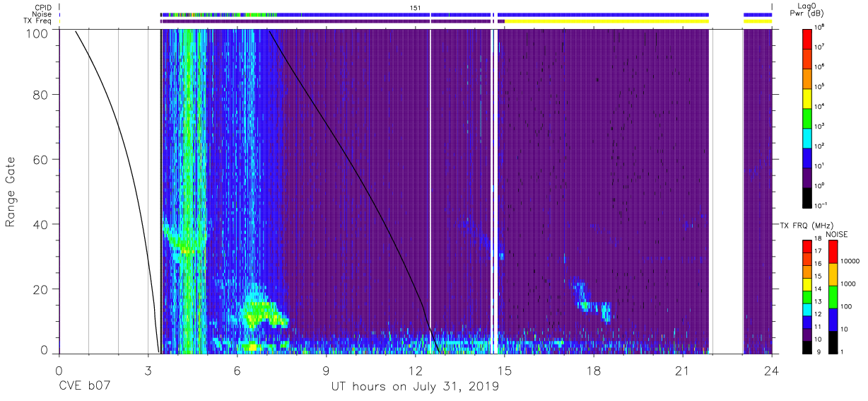Select the cyan segment of TX FRQ color bar
Viewport: 868px width, 401px height.
807,308
